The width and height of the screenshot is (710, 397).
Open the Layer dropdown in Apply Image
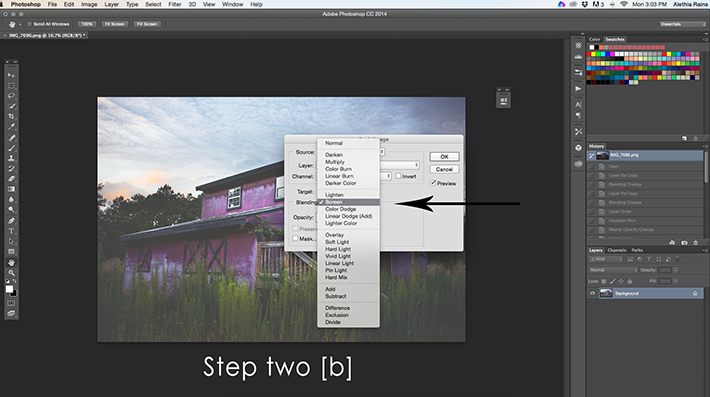398,165
